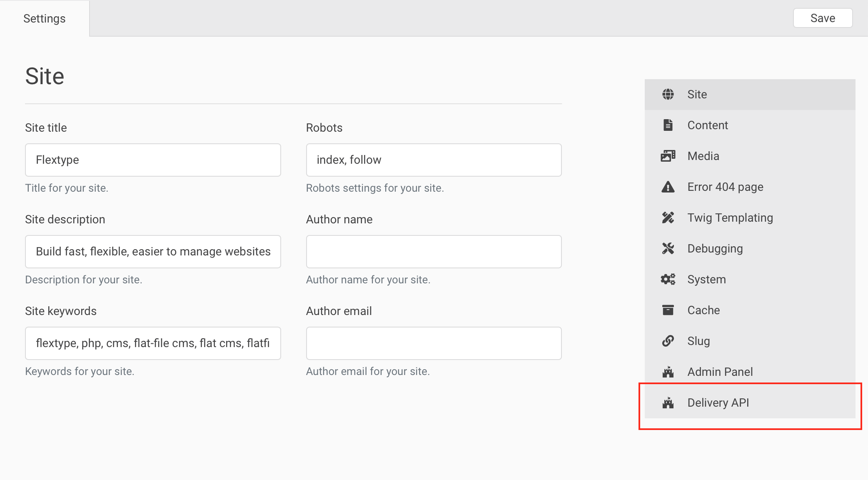The width and height of the screenshot is (868, 480).
Task: Go to System settings
Action: coord(750,280)
